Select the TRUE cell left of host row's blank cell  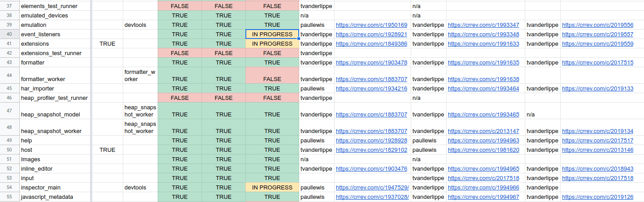[107, 150]
